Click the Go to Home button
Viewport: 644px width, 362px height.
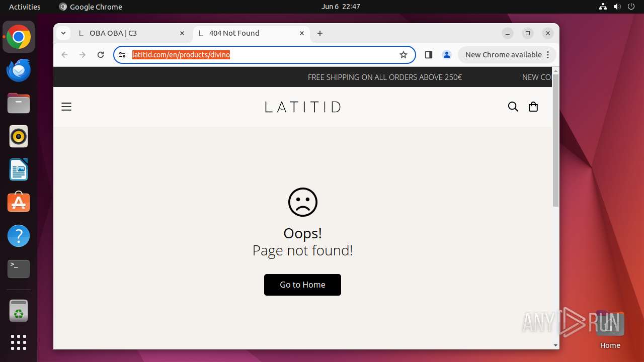(302, 285)
